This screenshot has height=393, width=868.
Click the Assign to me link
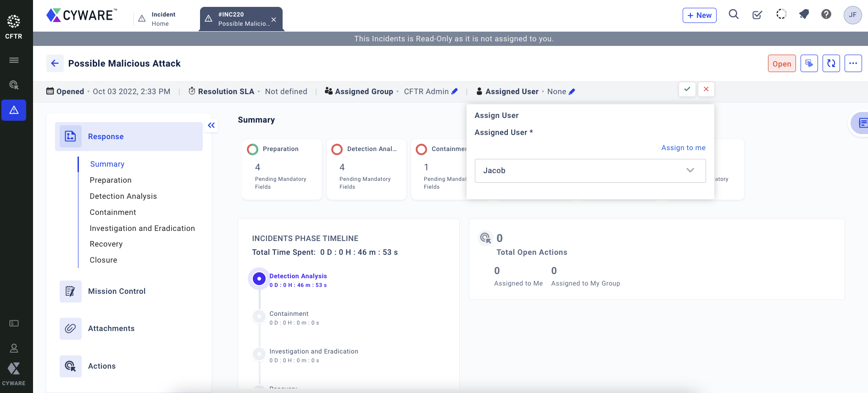[683, 148]
